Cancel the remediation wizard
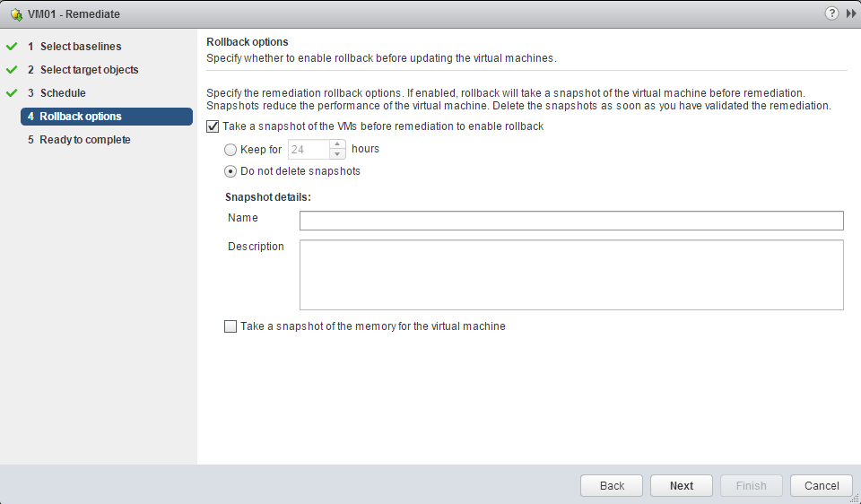Viewport: 861px width, 504px height. [x=821, y=486]
